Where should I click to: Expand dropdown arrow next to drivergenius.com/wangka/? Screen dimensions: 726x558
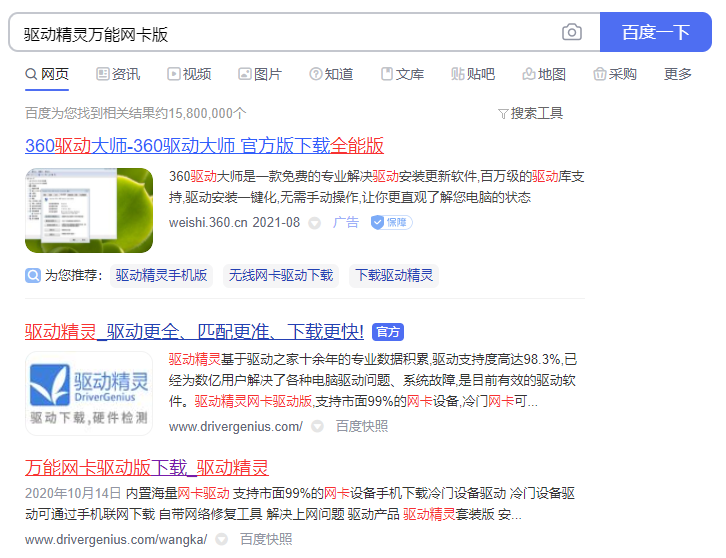pos(222,539)
